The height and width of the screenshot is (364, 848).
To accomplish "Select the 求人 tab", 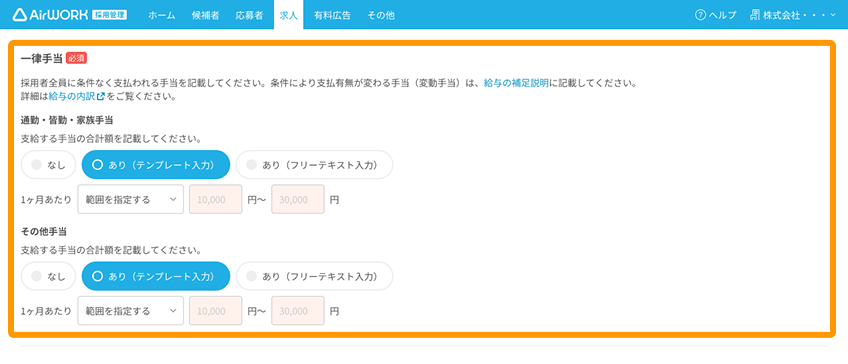I will point(289,15).
